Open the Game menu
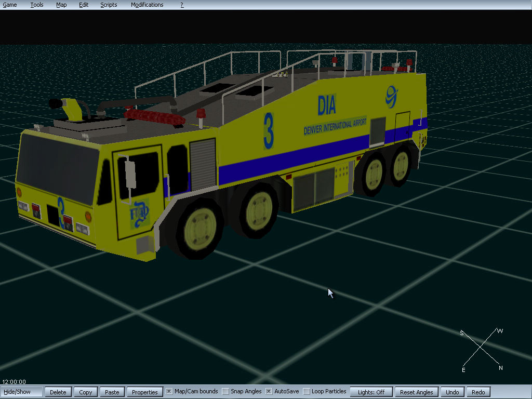This screenshot has height=399, width=532. (10, 5)
